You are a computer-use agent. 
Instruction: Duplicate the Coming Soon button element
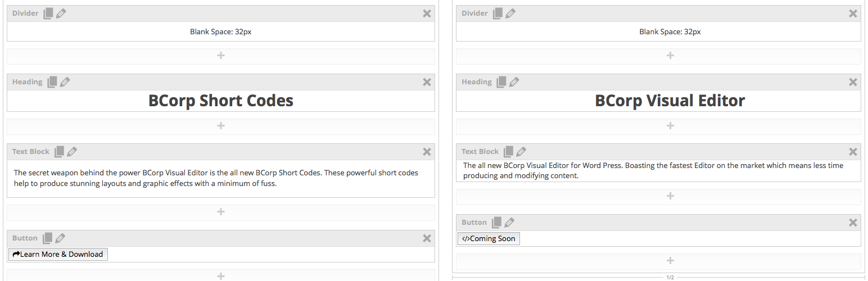click(x=496, y=223)
